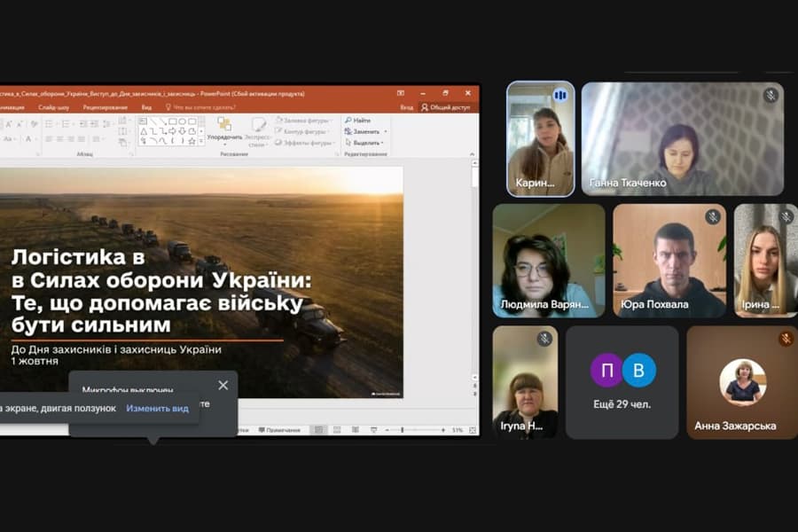Viewport: 798px width, 532px height.
Task: Switch to Normal view in status bar
Action: [x=318, y=430]
